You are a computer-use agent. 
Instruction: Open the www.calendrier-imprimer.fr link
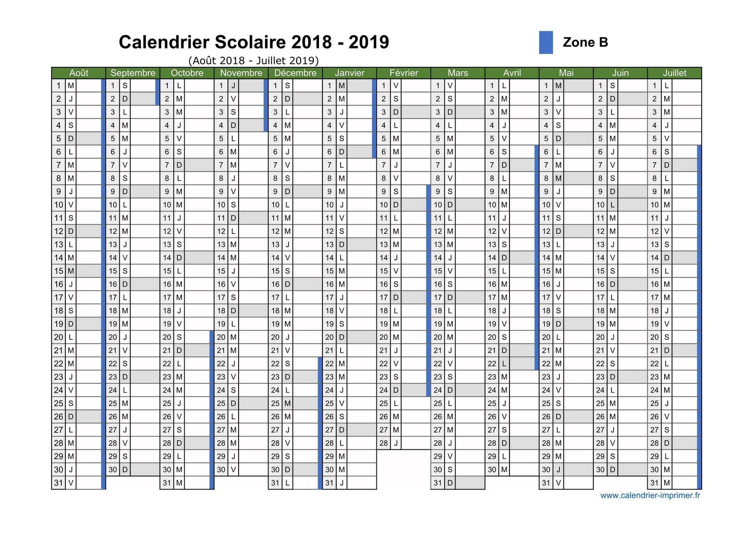(650, 495)
